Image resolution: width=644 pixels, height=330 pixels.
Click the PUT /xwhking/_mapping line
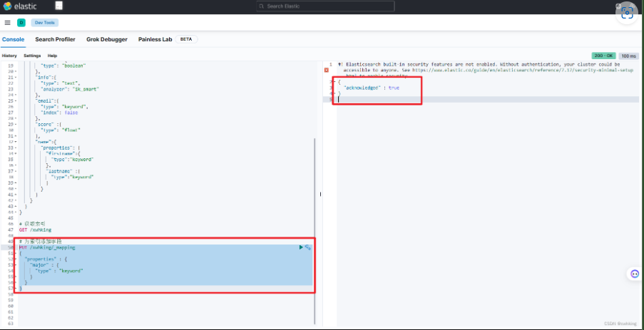[x=47, y=248]
